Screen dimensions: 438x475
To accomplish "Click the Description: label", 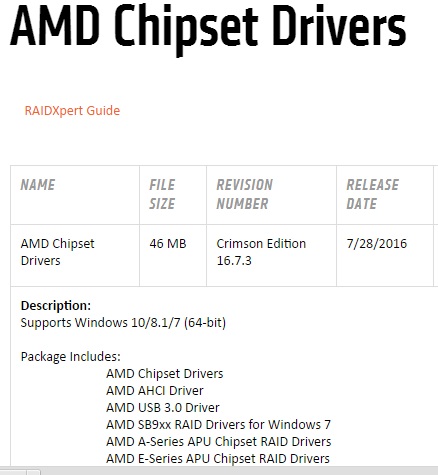I will [x=56, y=306].
